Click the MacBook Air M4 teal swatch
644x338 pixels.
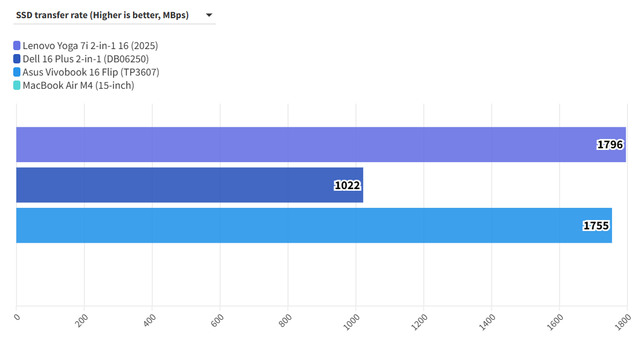coord(17,85)
